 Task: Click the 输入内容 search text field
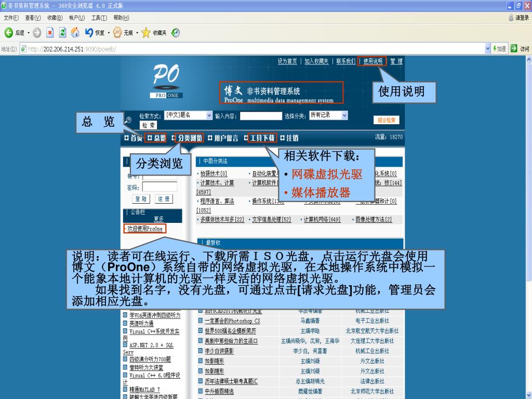coord(261,116)
